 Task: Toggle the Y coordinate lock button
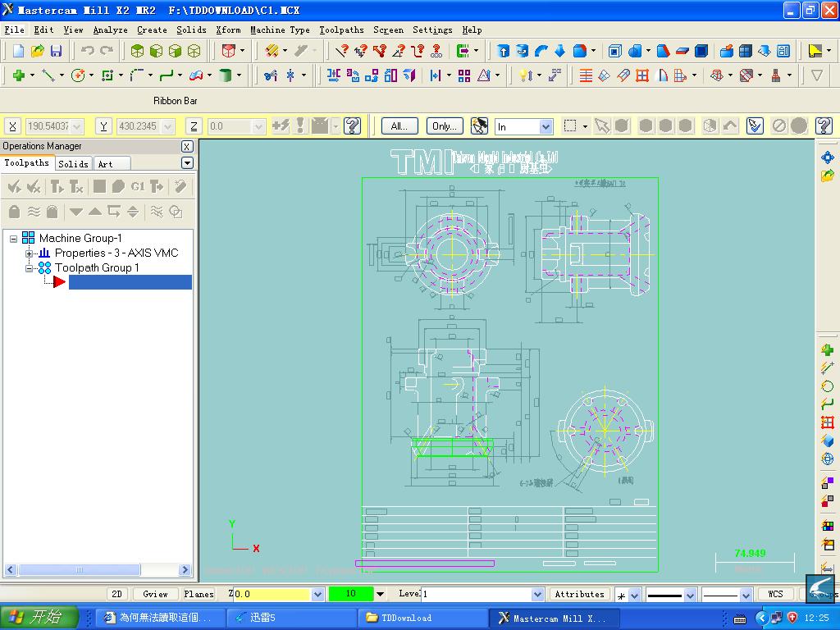103,126
